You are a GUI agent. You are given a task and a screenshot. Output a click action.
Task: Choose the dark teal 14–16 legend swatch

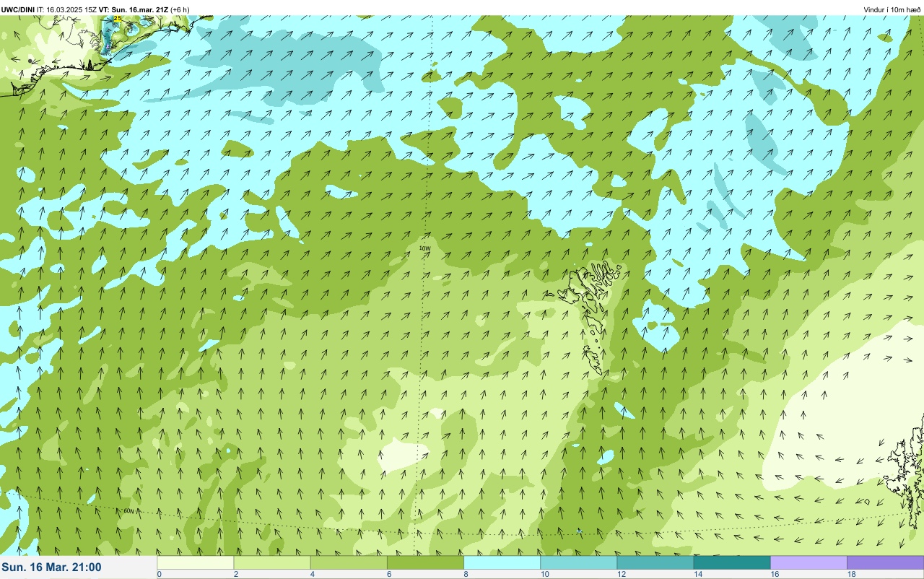(x=731, y=562)
